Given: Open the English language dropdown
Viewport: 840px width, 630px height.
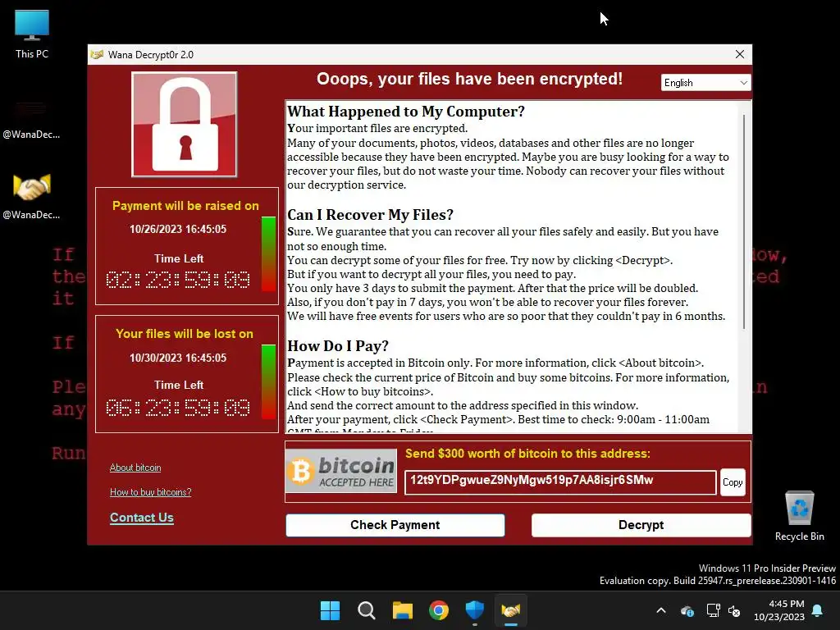Looking at the screenshot, I should pyautogui.click(x=705, y=83).
